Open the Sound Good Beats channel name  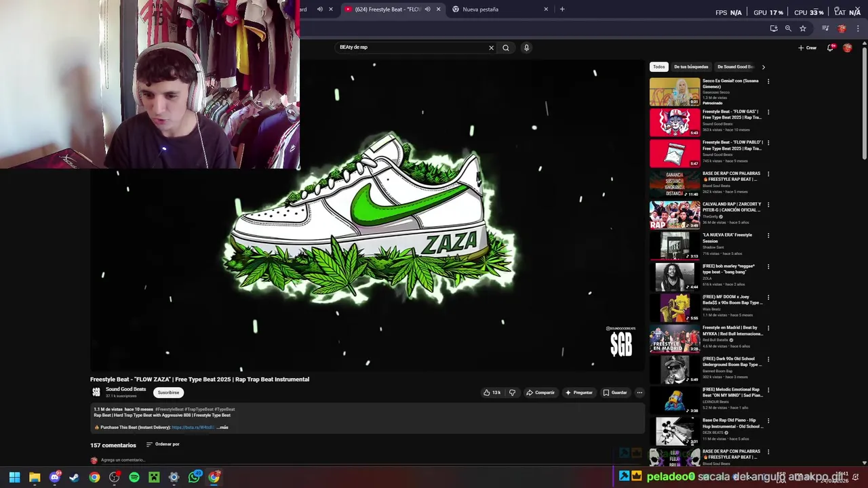[125, 390]
